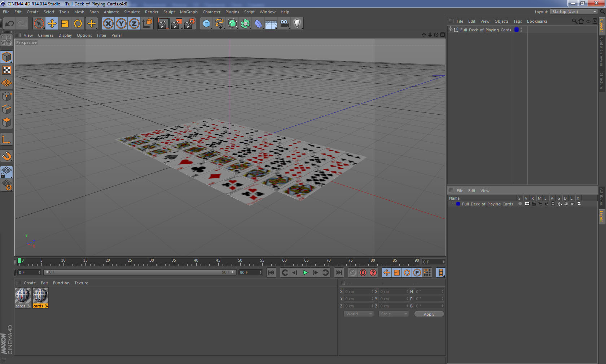Screen dimensions: 606x364
Task: Open the Sculpt menu
Action: click(169, 12)
